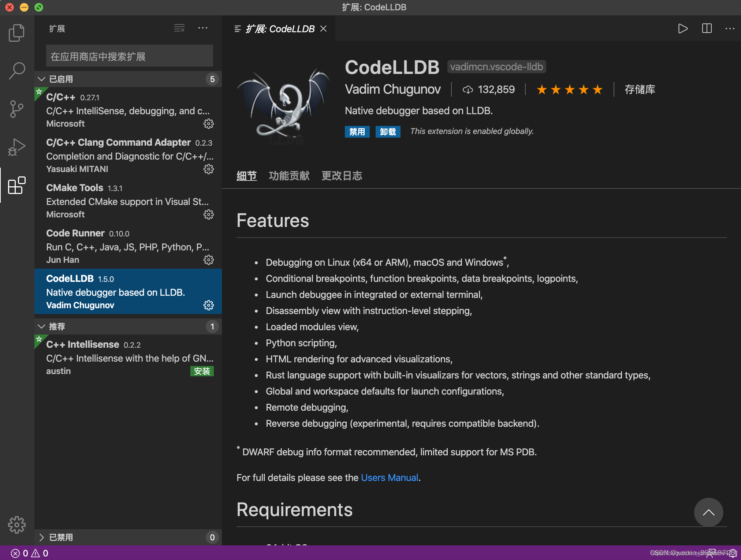Click the 132,859 download count
The width and height of the screenshot is (741, 560).
coord(496,90)
